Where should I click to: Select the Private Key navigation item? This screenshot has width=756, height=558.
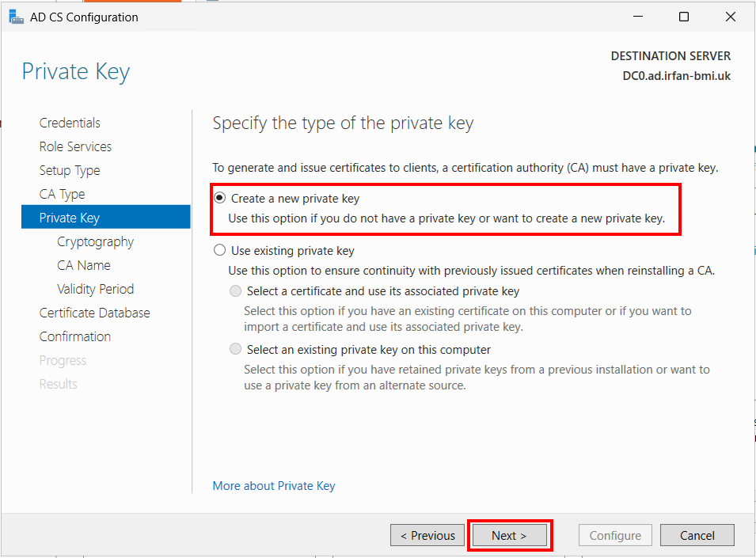tap(105, 218)
